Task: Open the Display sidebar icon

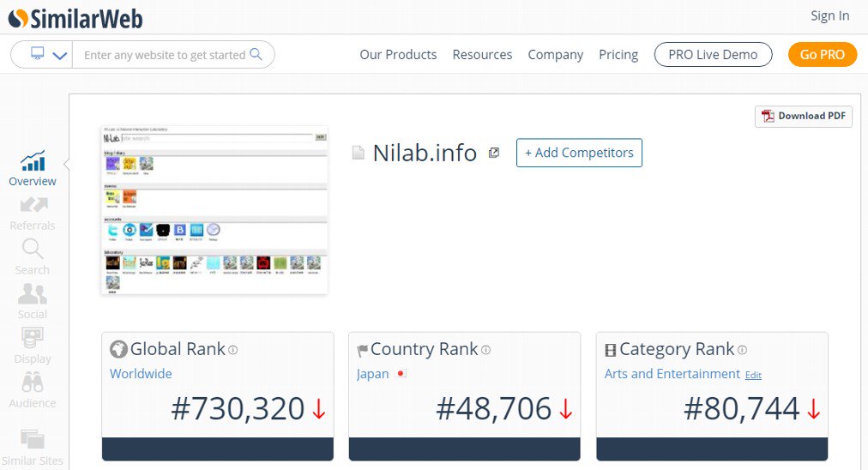Action: click(x=33, y=339)
